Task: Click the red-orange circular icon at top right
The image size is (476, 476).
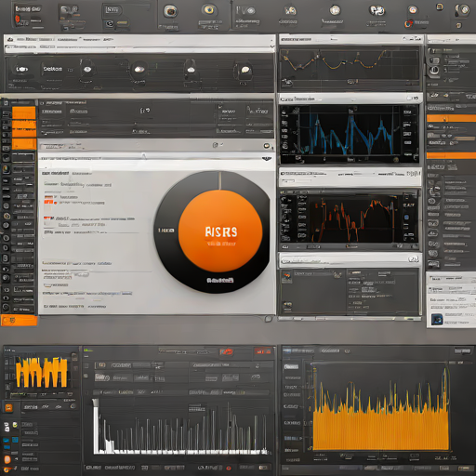Action: pos(409,23)
